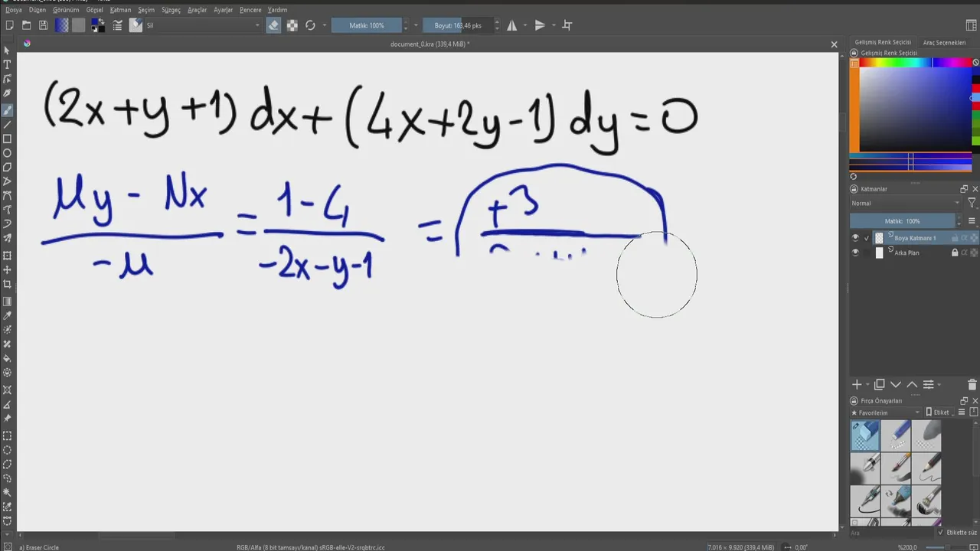
Task: Select the Polygon tool
Action: (x=7, y=167)
